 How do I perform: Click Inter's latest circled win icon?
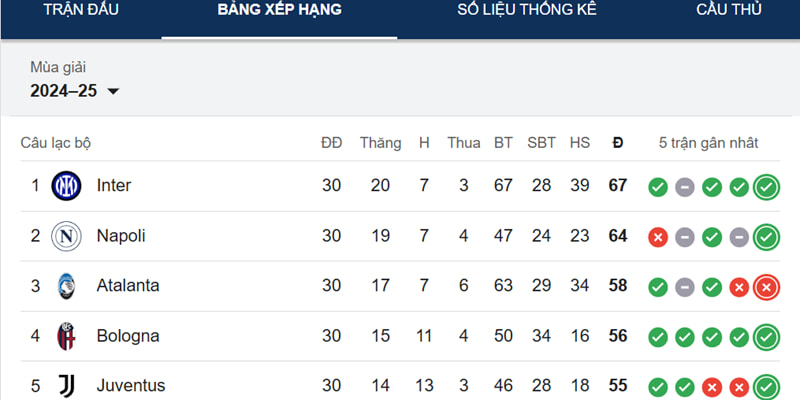point(766,187)
